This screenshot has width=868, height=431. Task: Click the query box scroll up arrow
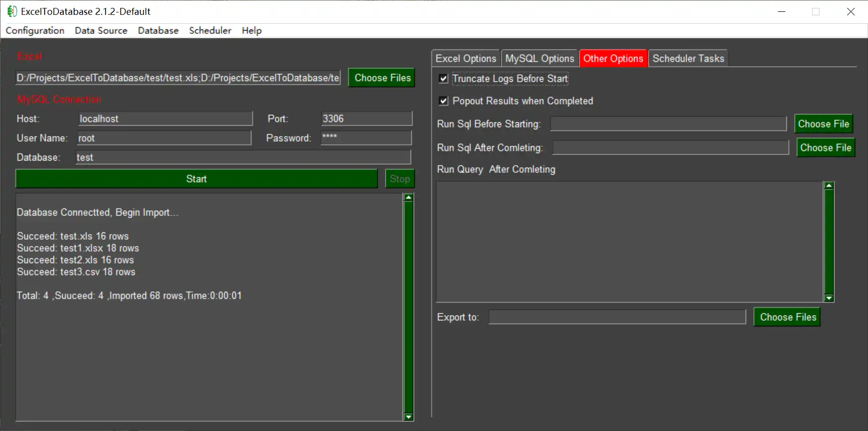(x=829, y=185)
